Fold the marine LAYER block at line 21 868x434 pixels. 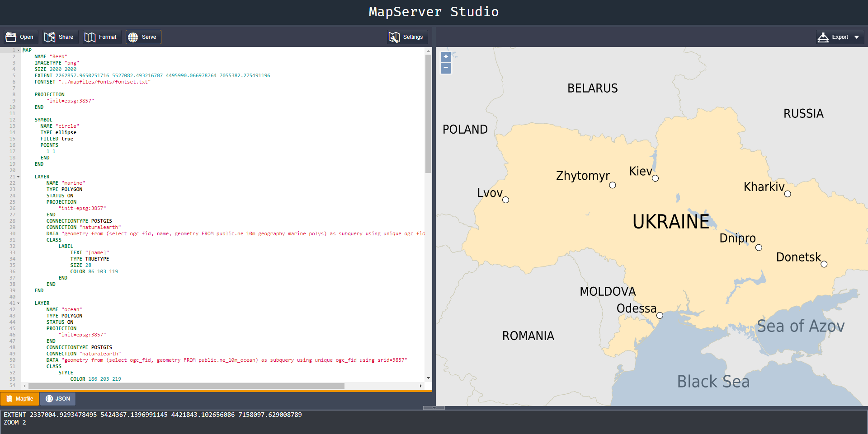19,177
